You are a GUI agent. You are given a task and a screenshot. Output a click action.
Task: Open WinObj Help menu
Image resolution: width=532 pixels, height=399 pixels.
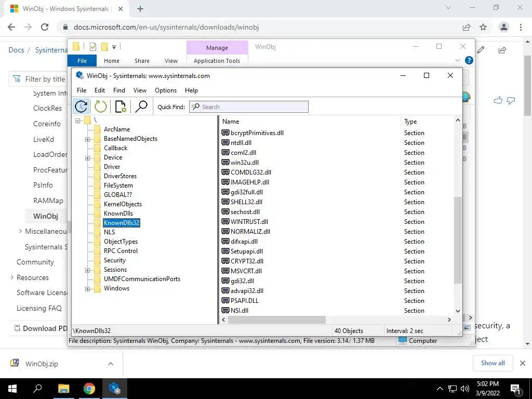click(191, 90)
